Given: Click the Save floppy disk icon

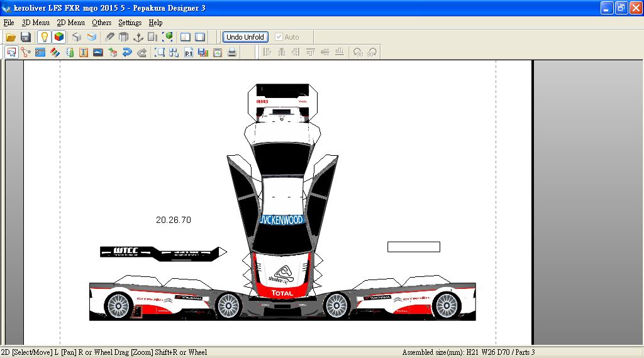Looking at the screenshot, I should 26,37.
